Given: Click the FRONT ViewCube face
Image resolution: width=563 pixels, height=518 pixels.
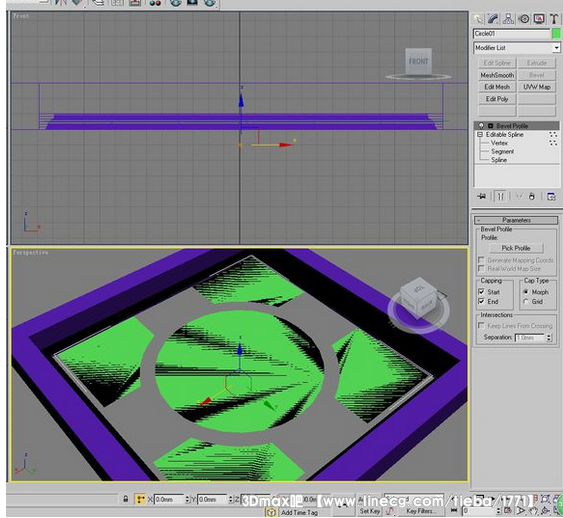Looking at the screenshot, I should [418, 61].
